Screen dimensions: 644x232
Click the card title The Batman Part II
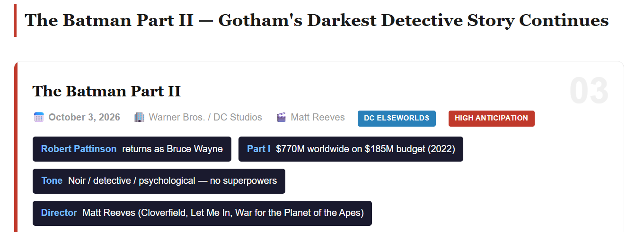(x=106, y=91)
